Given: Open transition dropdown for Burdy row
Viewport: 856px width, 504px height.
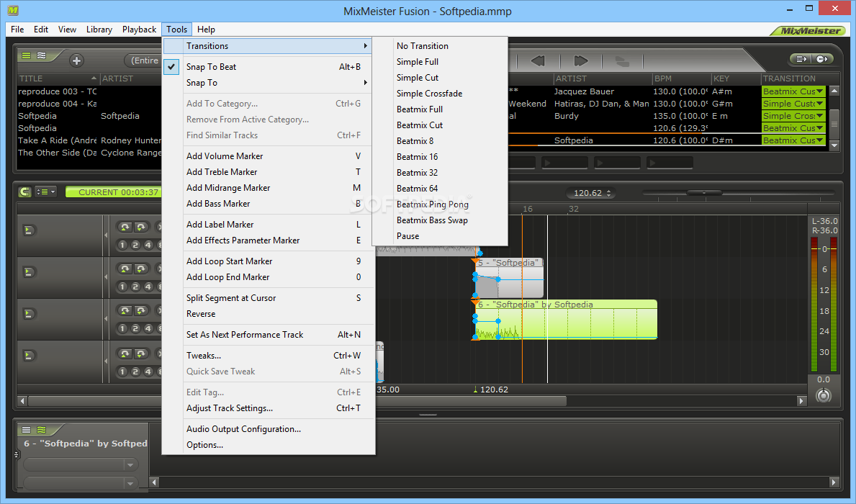Looking at the screenshot, I should (x=819, y=116).
